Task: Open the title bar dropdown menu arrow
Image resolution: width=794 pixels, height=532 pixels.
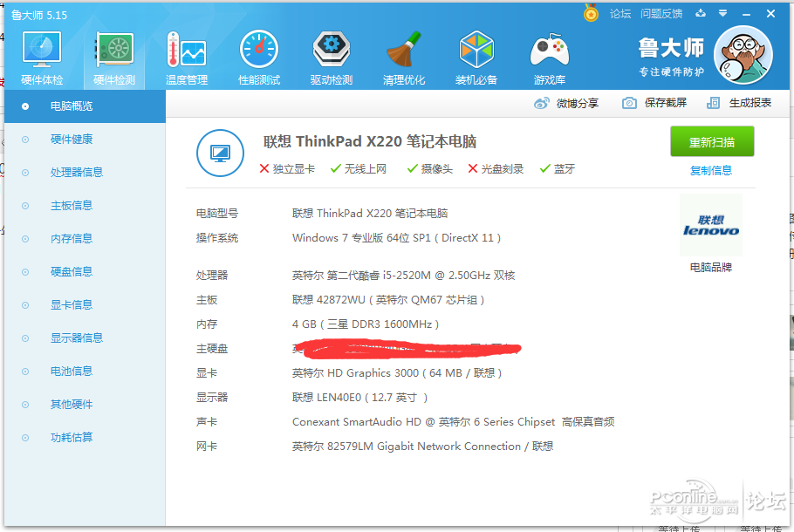Action: 722,13
